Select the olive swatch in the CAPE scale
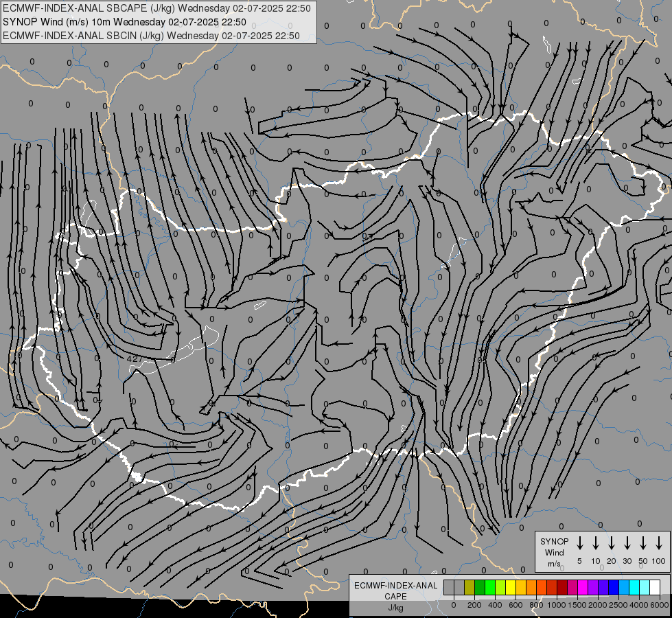The image size is (672, 618). [470, 588]
